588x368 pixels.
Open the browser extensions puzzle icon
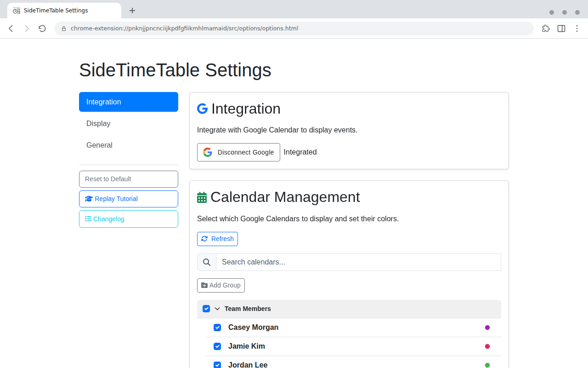point(546,29)
